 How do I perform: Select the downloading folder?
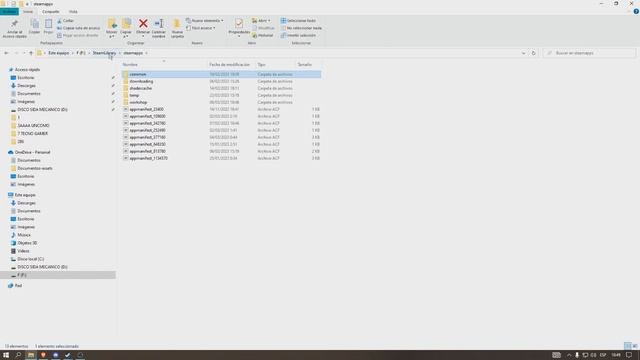[141, 81]
